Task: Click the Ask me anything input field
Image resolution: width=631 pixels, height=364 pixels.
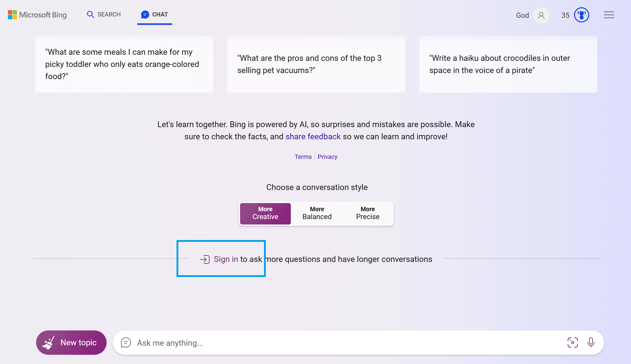Action: 300,343
